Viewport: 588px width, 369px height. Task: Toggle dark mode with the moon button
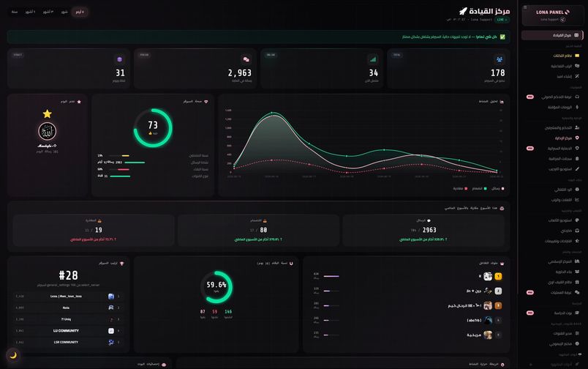tap(13, 355)
